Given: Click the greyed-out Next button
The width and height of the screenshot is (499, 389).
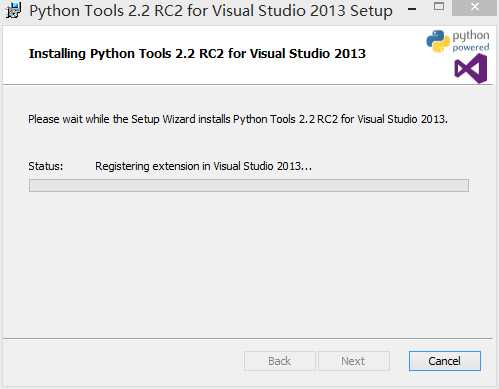Looking at the screenshot, I should coord(353,361).
